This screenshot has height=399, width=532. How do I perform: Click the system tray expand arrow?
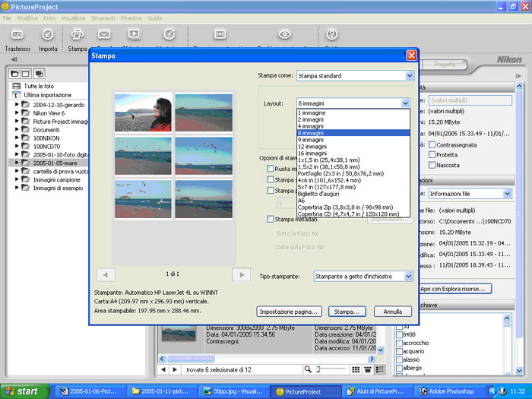click(x=493, y=391)
